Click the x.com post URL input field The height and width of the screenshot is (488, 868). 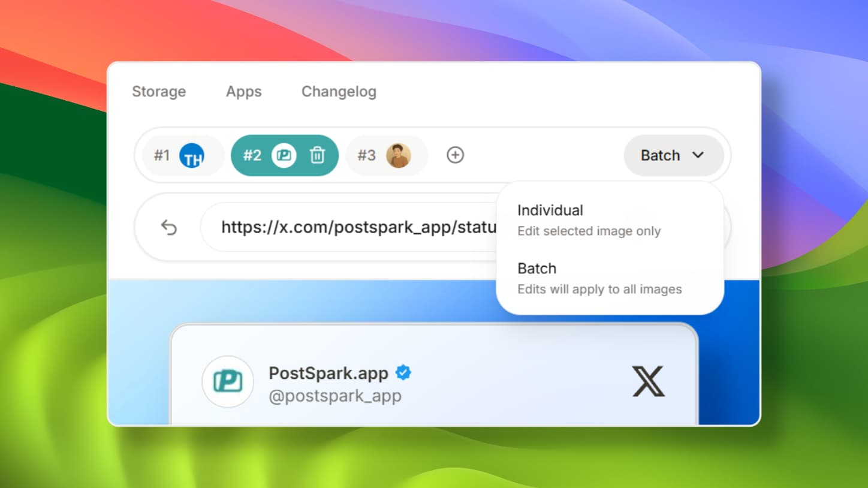point(354,228)
